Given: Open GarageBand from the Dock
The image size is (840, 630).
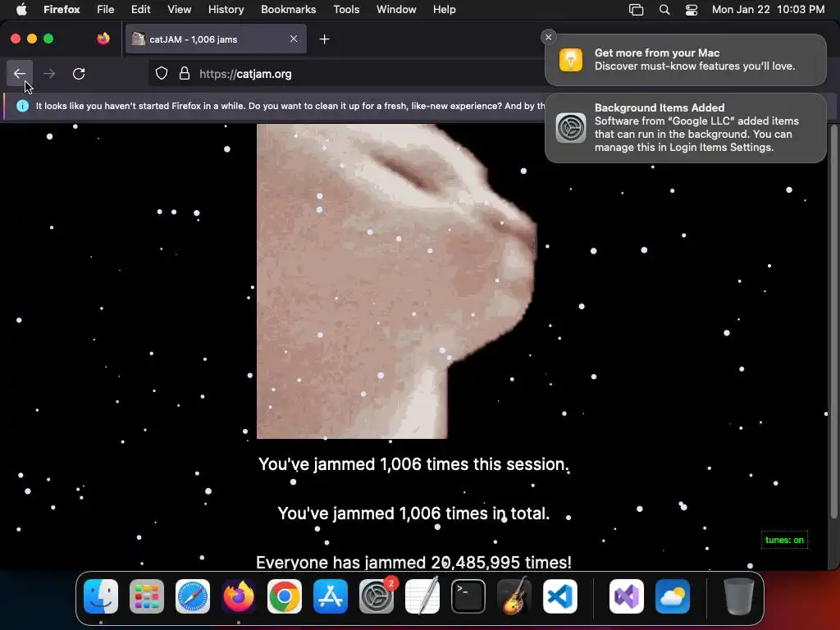Looking at the screenshot, I should [x=514, y=596].
